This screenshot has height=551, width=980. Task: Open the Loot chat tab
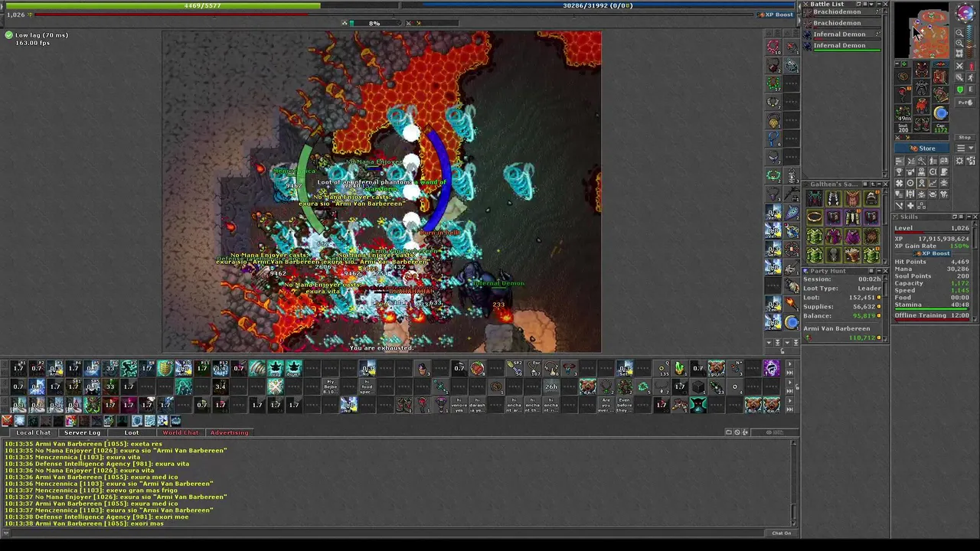tap(131, 432)
